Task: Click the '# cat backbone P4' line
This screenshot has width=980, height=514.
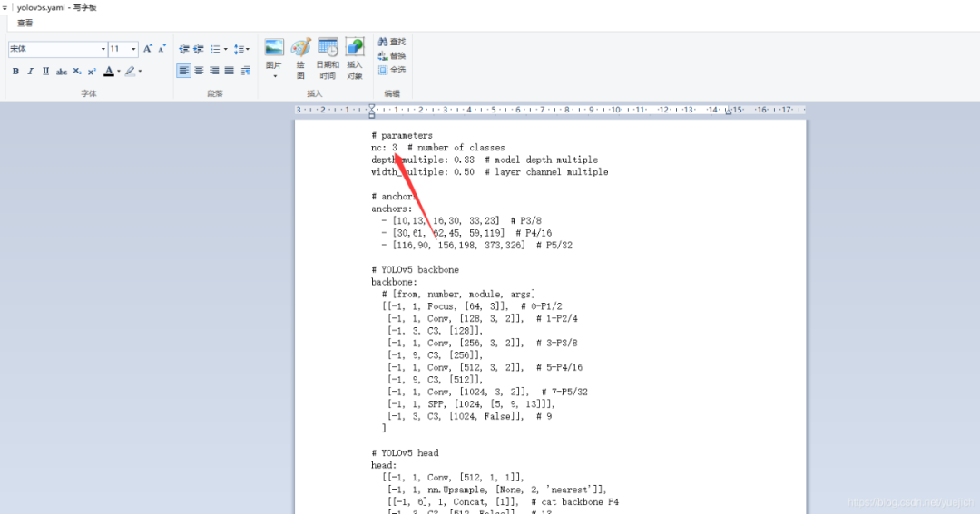Action: tap(503, 502)
